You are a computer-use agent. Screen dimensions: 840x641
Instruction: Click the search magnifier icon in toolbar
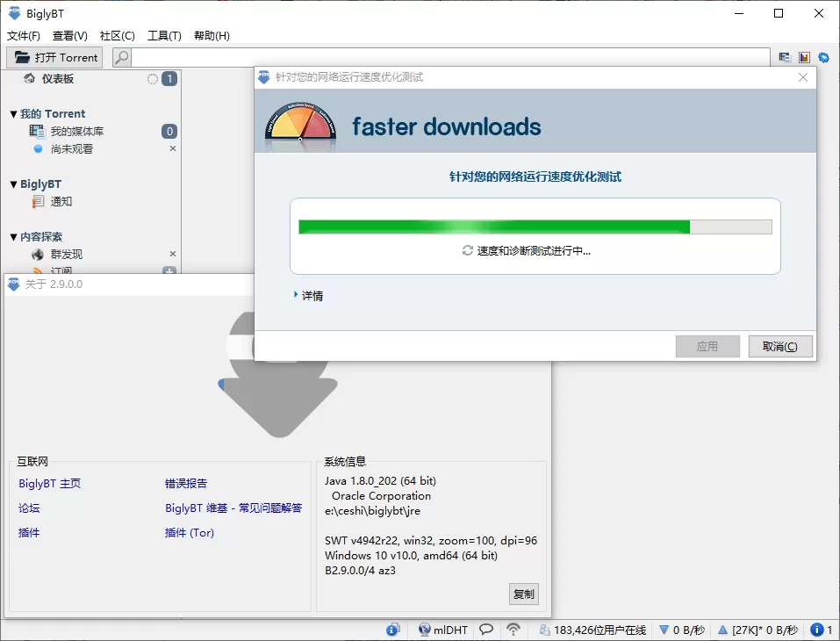click(x=122, y=57)
